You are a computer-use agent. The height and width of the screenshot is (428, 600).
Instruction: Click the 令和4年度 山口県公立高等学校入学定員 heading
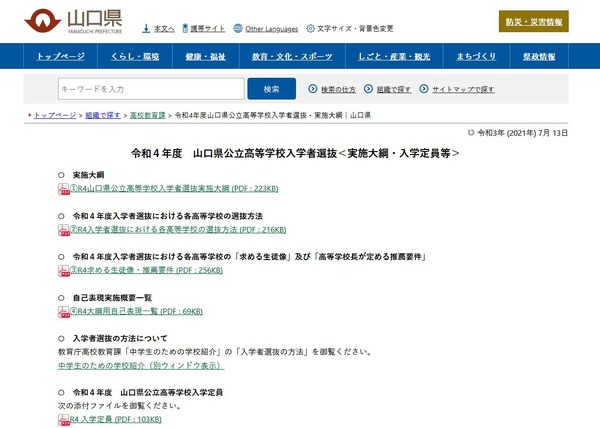point(148,392)
